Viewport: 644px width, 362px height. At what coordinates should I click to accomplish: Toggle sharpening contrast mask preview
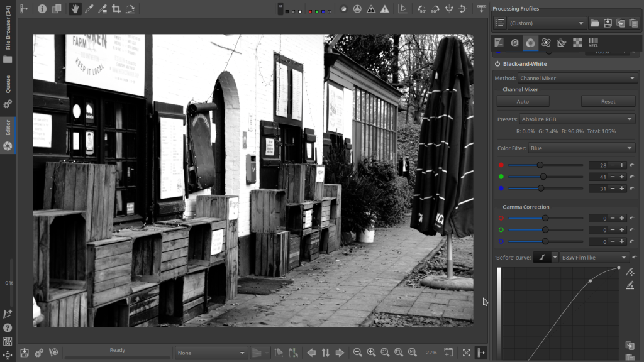point(357,9)
